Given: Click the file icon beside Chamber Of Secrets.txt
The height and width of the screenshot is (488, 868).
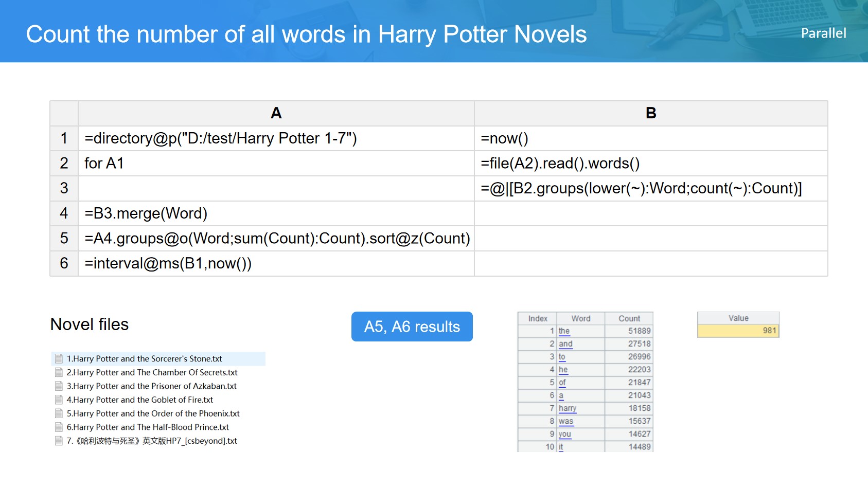Looking at the screenshot, I should (59, 372).
